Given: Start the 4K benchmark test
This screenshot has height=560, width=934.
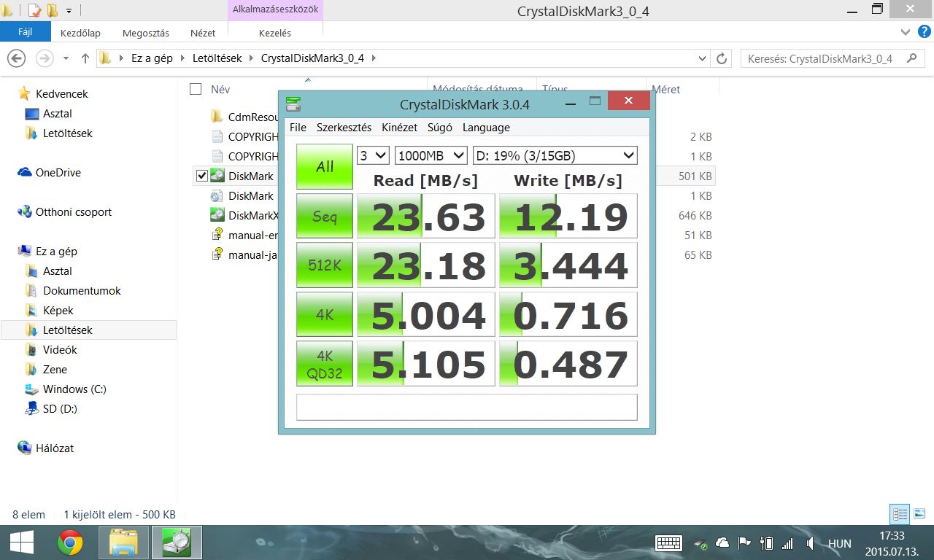Looking at the screenshot, I should coord(325,315).
